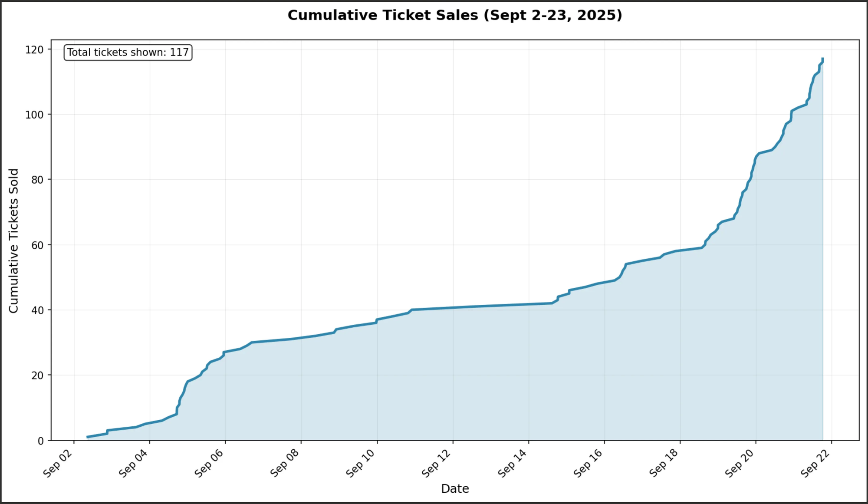Screen dimensions: 868x504
Task: Click the "Sep 22" x-axis tick label
Action: coord(816,463)
